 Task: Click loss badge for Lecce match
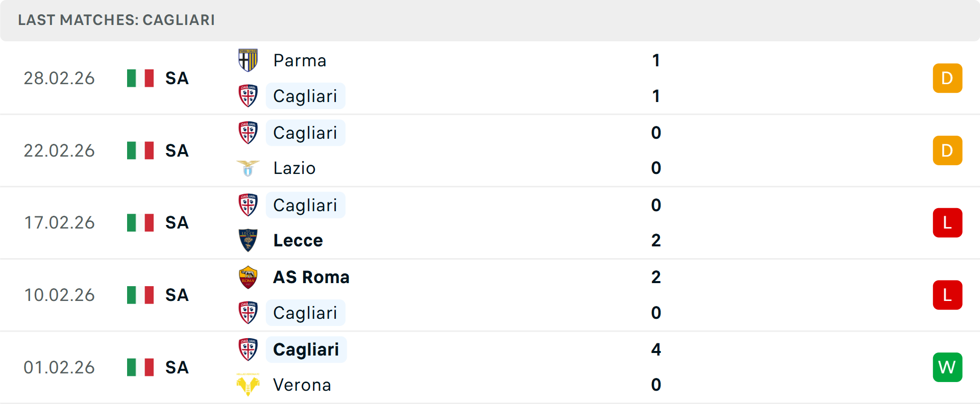947,223
